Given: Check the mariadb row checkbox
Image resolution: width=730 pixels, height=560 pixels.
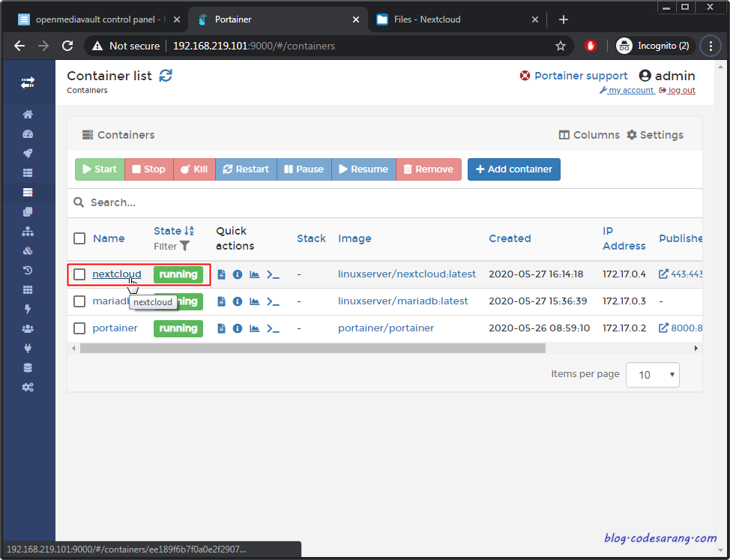Looking at the screenshot, I should point(79,301).
